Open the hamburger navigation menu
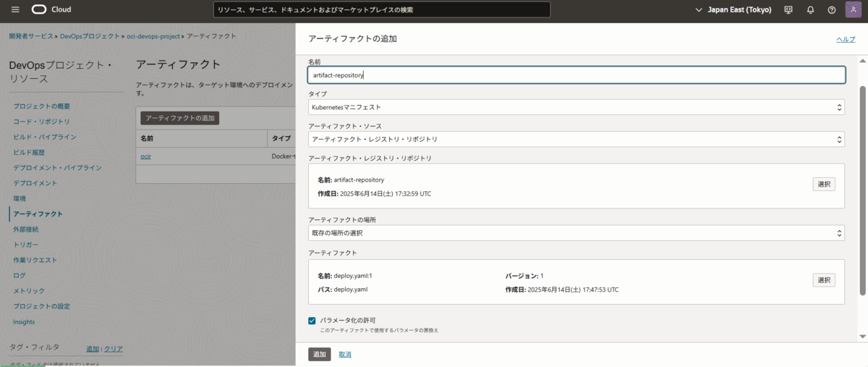The width and height of the screenshot is (868, 367). pyautogui.click(x=15, y=9)
